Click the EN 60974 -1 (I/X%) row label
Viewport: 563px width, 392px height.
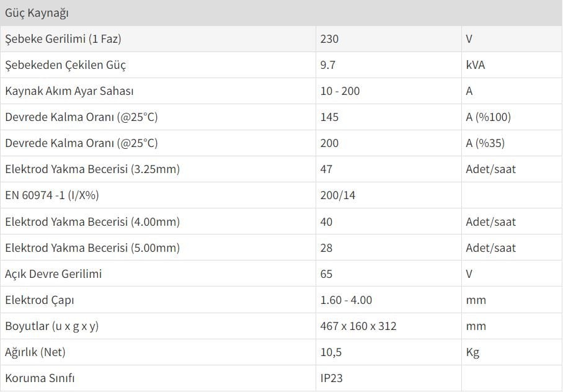[51, 195]
